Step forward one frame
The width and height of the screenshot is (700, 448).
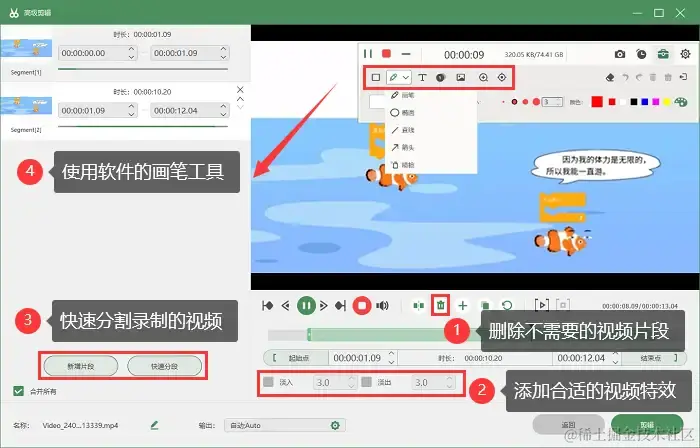point(324,306)
